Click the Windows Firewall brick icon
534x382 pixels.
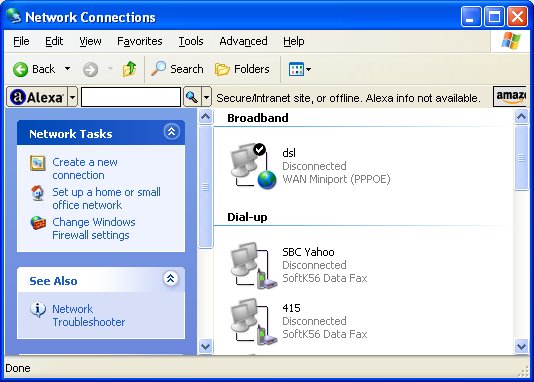38,223
